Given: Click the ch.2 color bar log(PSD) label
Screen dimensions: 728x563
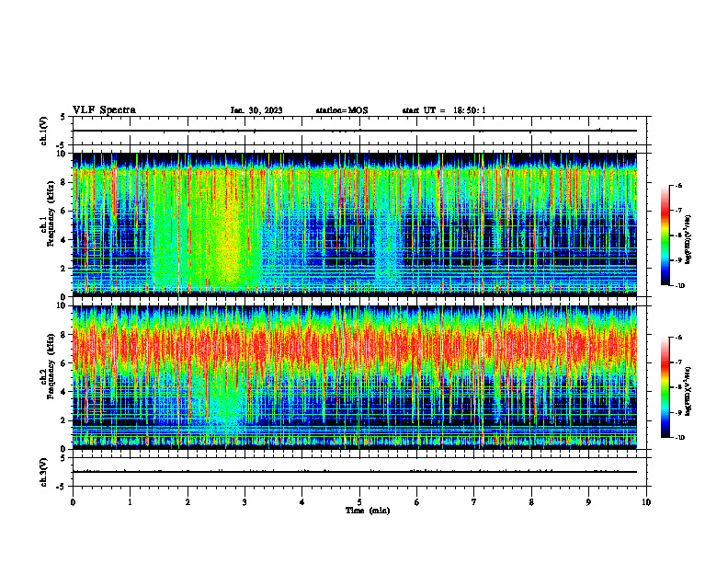Looking at the screenshot, I should coord(688,391).
